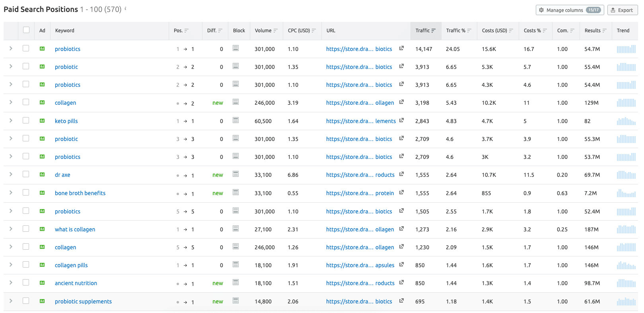This screenshot has height=313, width=644.
Task: Open external link for ancient nutrition URL
Action: 401,282
